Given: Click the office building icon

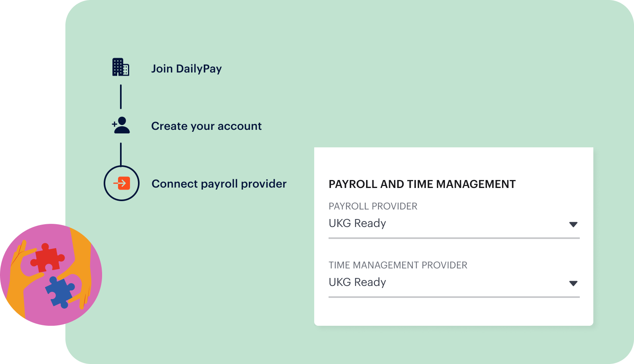Looking at the screenshot, I should 120,67.
